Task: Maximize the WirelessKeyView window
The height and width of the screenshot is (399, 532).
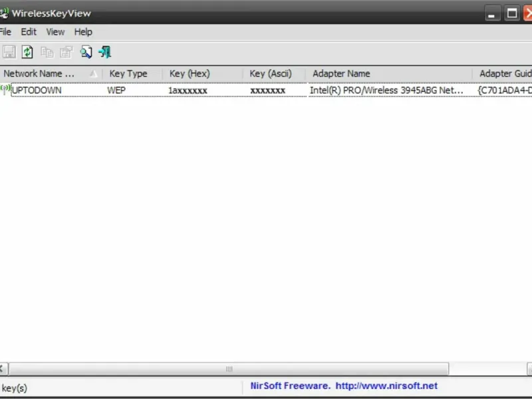Action: pos(511,13)
